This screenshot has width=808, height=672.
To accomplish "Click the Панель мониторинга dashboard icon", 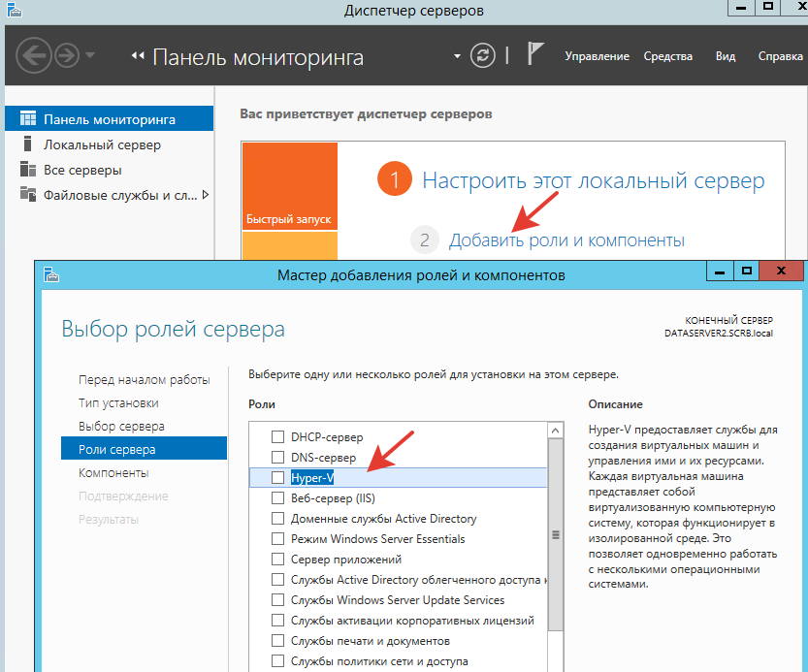I will point(28,118).
